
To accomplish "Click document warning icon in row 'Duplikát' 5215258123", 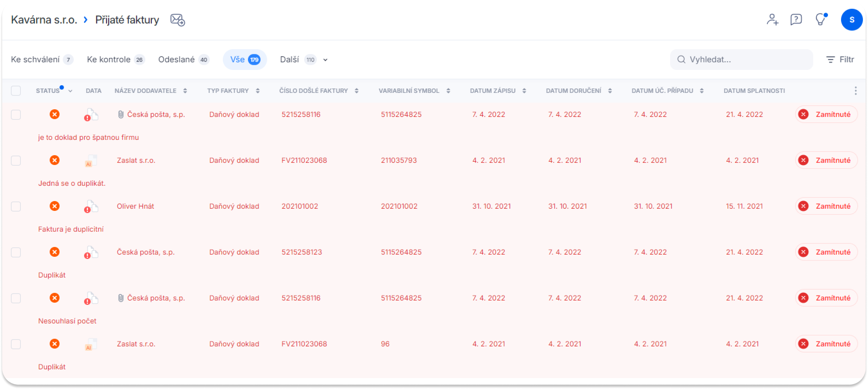I will coord(91,252).
